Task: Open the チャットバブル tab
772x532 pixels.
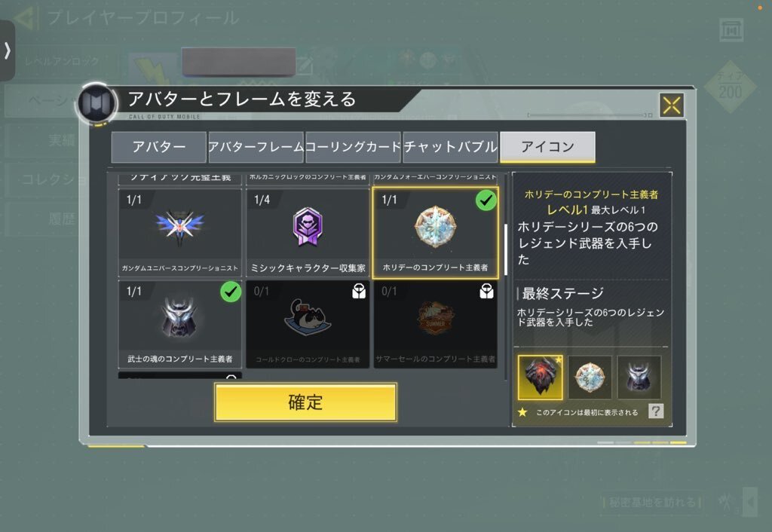Action: coord(450,147)
